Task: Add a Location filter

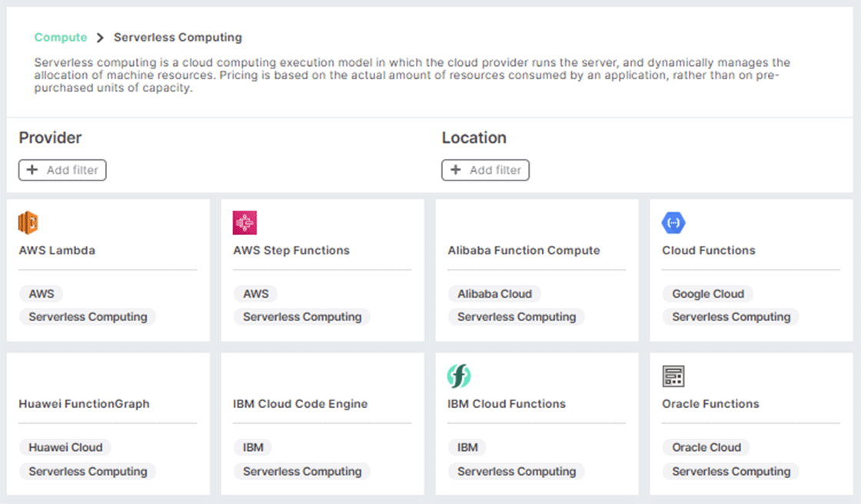Action: [485, 171]
